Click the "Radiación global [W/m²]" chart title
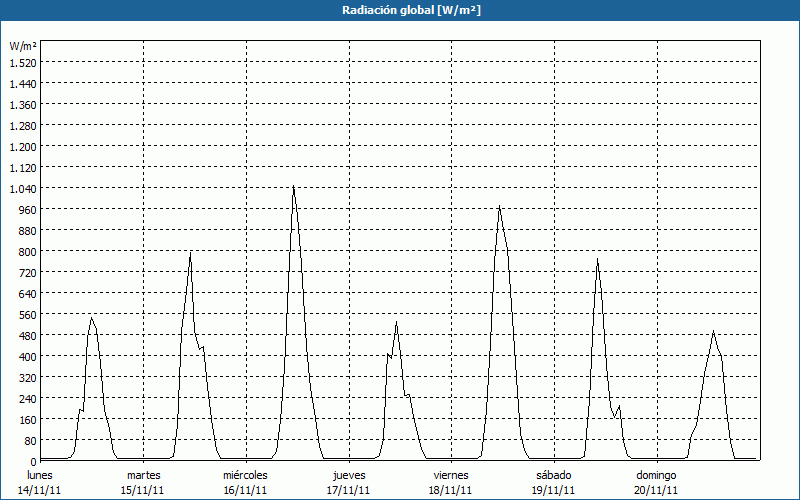800x500 pixels. (411, 10)
